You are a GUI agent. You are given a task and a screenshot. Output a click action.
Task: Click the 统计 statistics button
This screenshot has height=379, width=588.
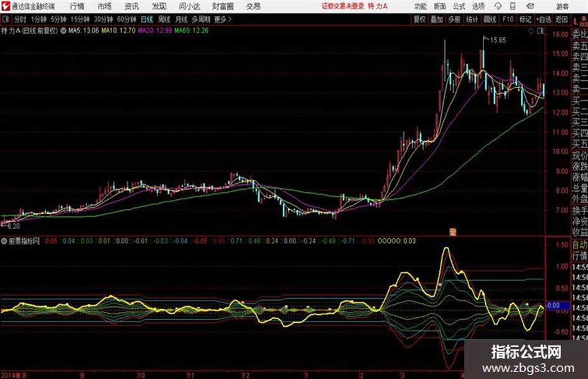pos(472,19)
